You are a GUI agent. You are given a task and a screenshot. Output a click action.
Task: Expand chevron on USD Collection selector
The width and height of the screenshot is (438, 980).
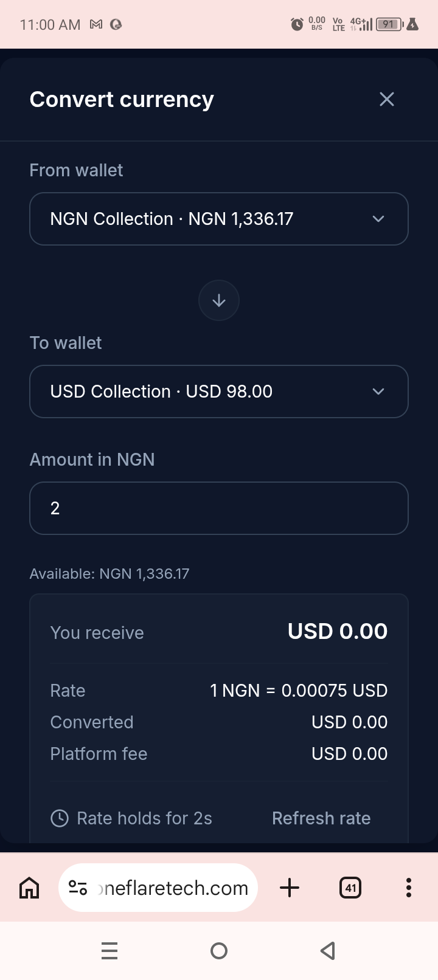378,392
